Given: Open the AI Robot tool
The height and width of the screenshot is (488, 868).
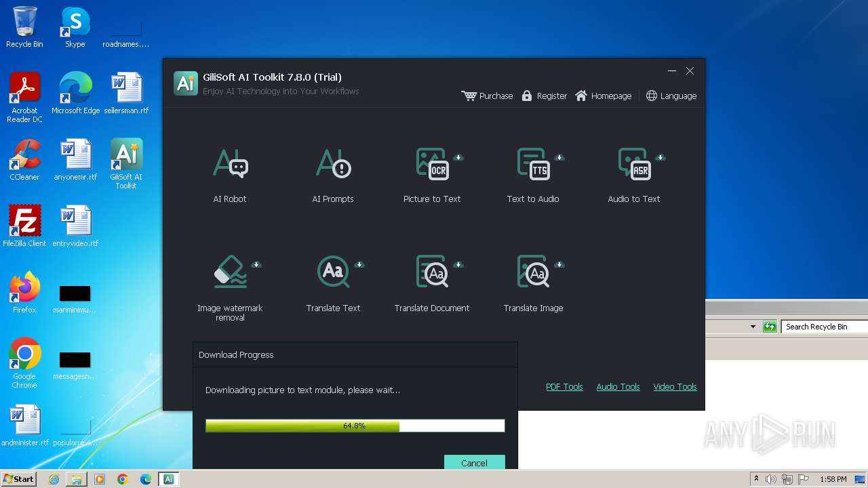Looking at the screenshot, I should (x=230, y=175).
